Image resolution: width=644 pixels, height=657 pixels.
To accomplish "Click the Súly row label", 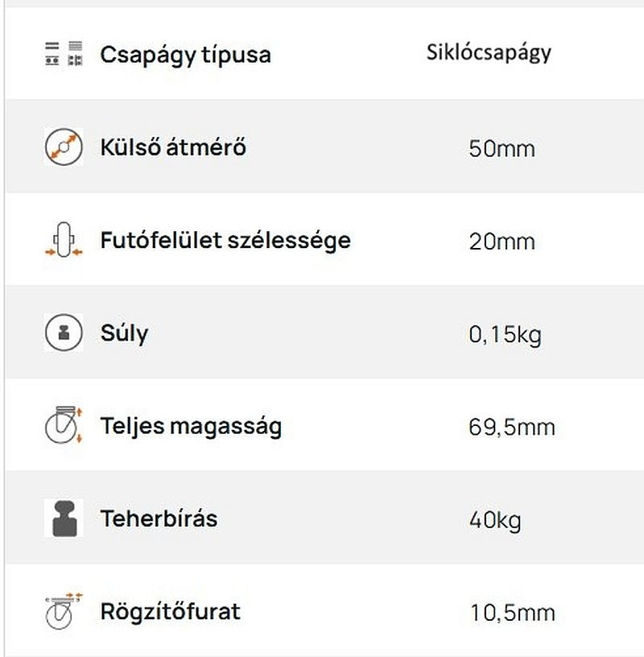I will pyautogui.click(x=125, y=334).
